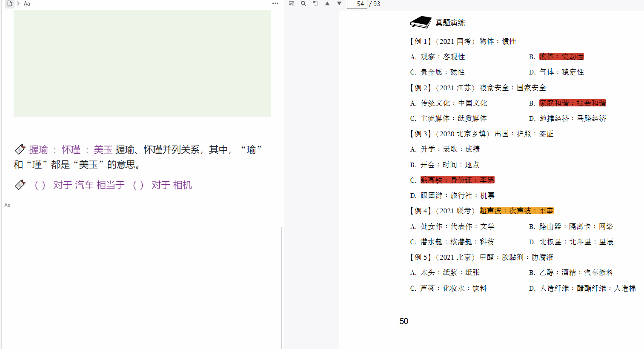Click the Aa label near bottom left
The height and width of the screenshot is (349, 644).
pos(7,205)
